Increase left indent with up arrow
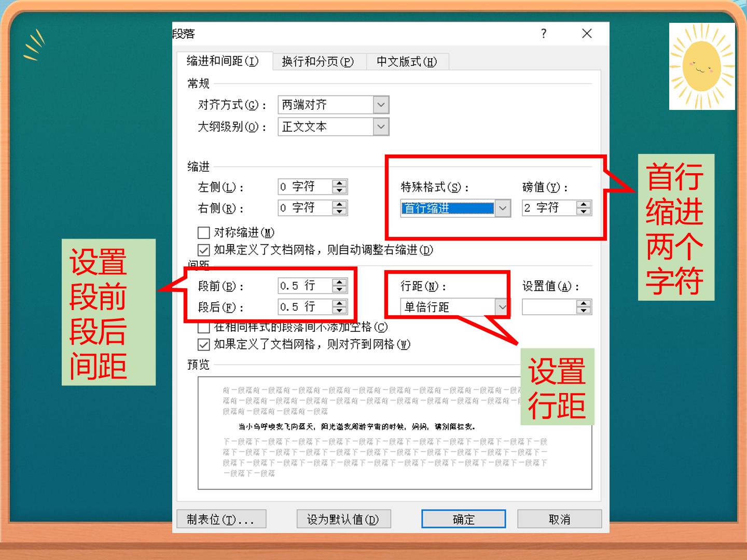 [x=339, y=183]
